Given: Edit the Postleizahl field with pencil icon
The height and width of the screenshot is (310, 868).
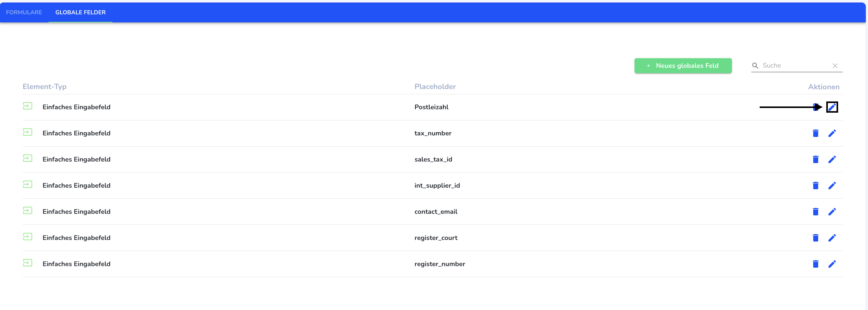Looking at the screenshot, I should [x=832, y=107].
